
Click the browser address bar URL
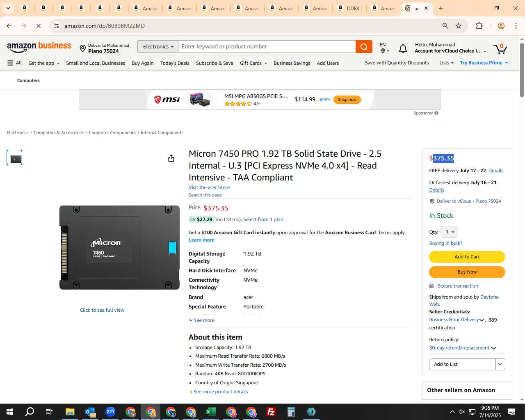point(105,26)
